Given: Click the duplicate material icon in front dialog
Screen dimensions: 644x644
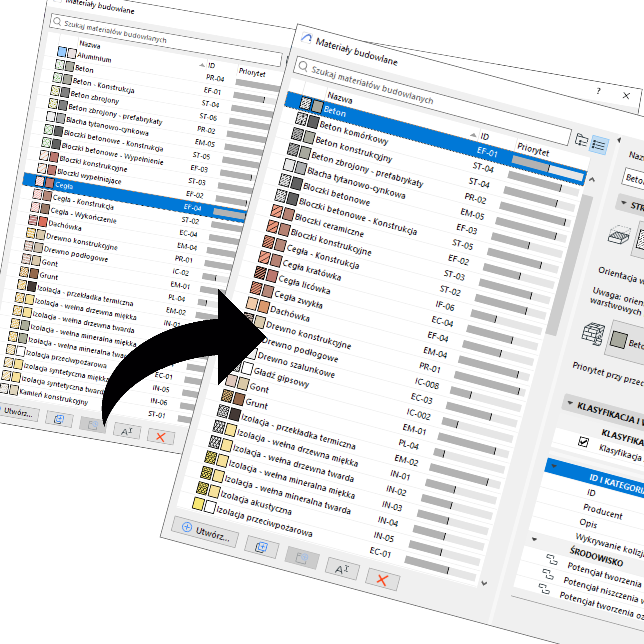Looking at the screenshot, I should [261, 547].
